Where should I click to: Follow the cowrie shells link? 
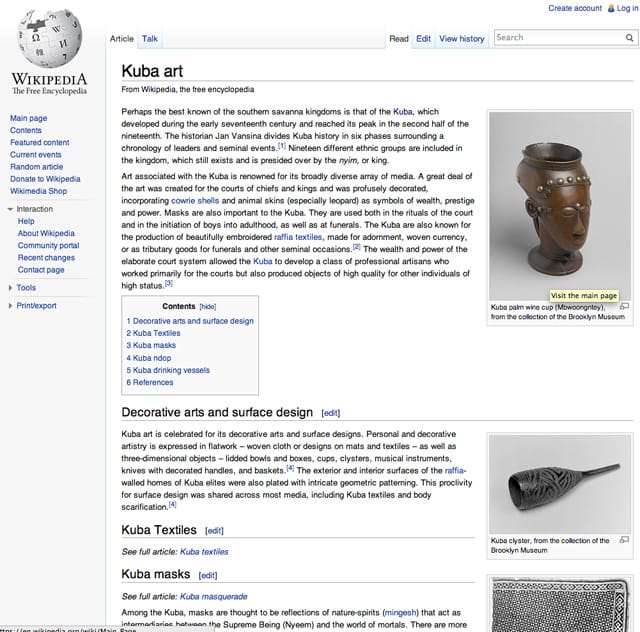(195, 201)
